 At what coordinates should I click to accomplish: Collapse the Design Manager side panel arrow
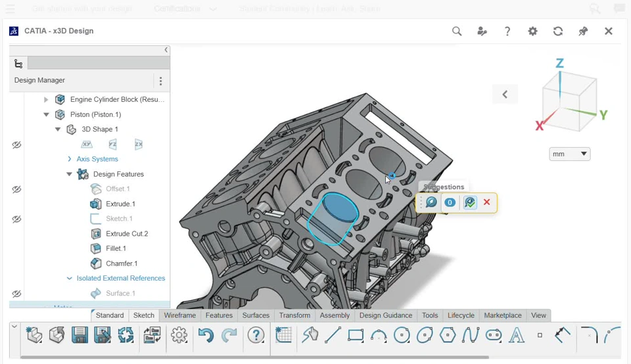coord(166,50)
